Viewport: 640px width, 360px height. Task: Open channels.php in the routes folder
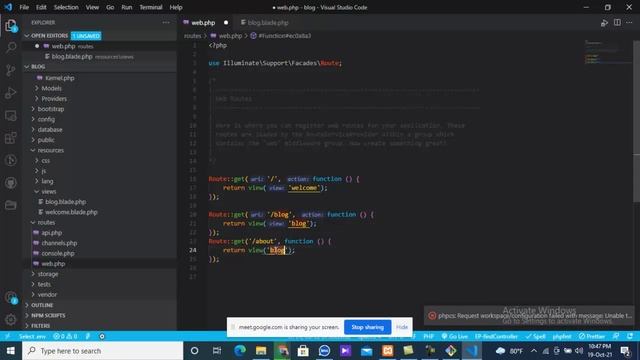click(59, 243)
